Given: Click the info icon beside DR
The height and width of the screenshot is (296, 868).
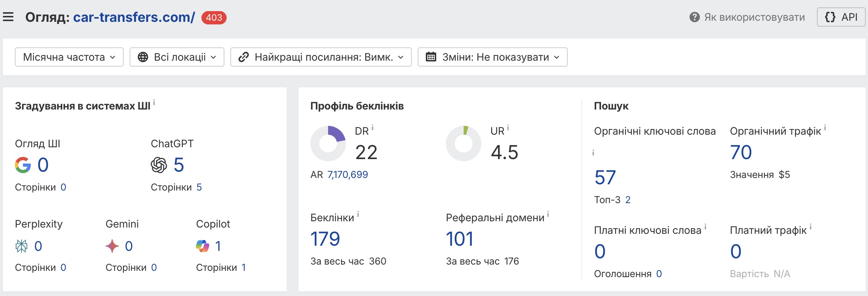Looking at the screenshot, I should point(373,128).
